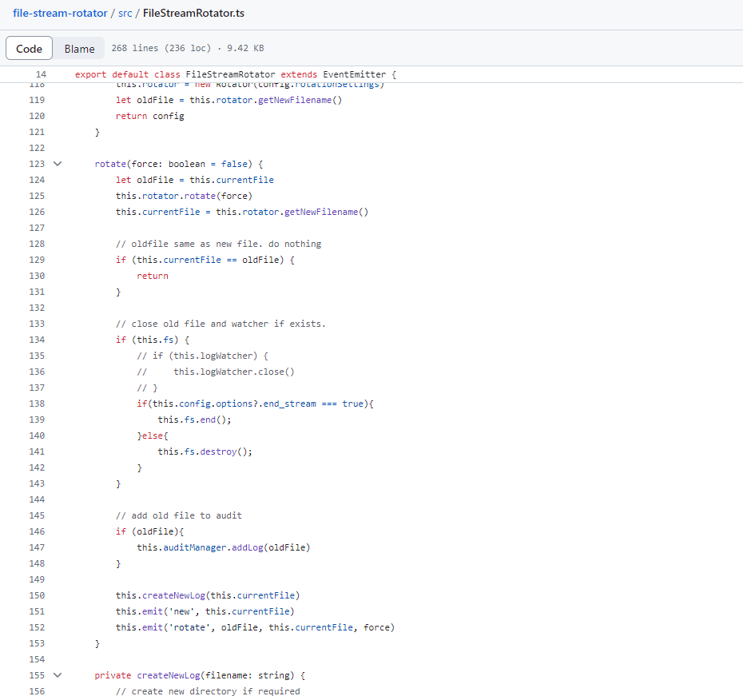Image resolution: width=743 pixels, height=700 pixels.
Task: Collapse the createNewLog method at line 155
Action: 57,675
